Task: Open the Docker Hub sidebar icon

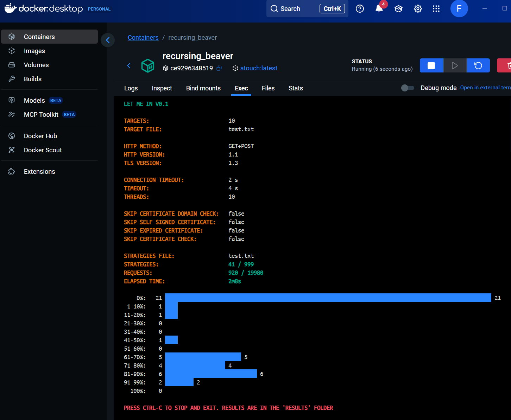Action: [12, 136]
